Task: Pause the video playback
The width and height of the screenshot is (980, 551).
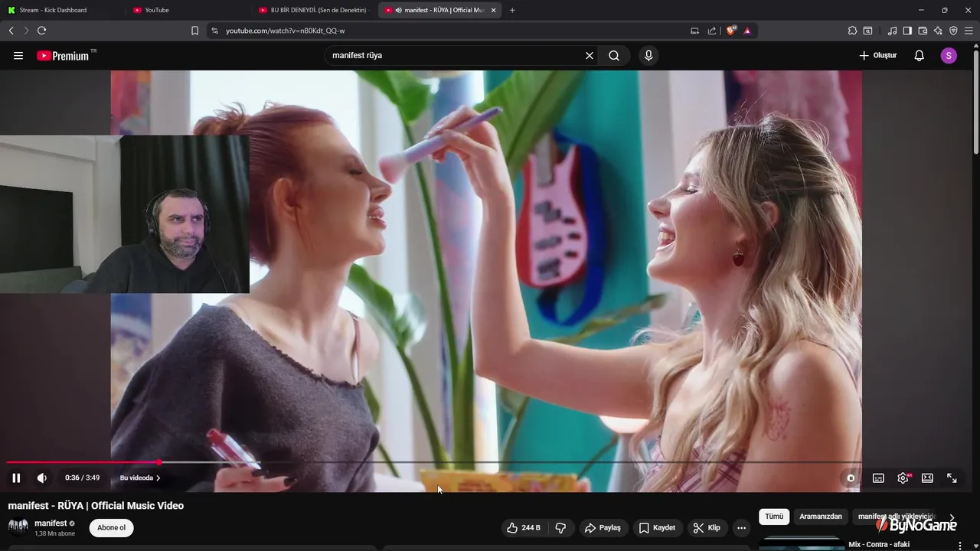Action: (x=16, y=478)
